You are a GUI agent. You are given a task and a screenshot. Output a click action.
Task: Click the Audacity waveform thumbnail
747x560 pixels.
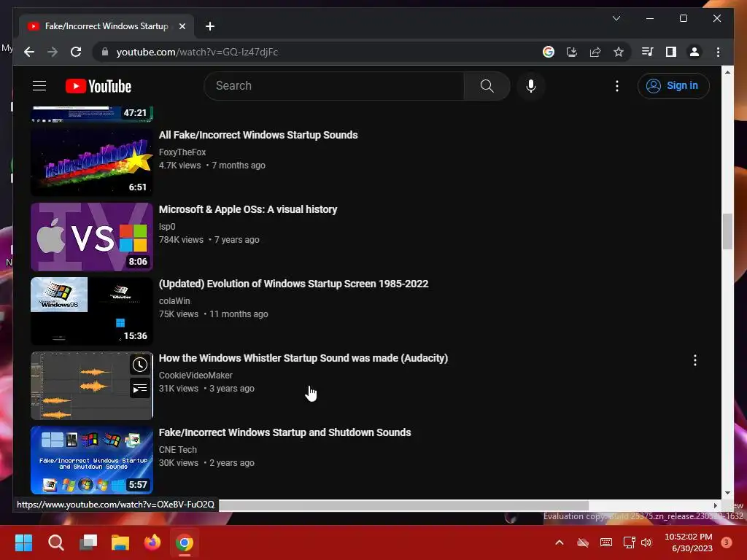92,385
